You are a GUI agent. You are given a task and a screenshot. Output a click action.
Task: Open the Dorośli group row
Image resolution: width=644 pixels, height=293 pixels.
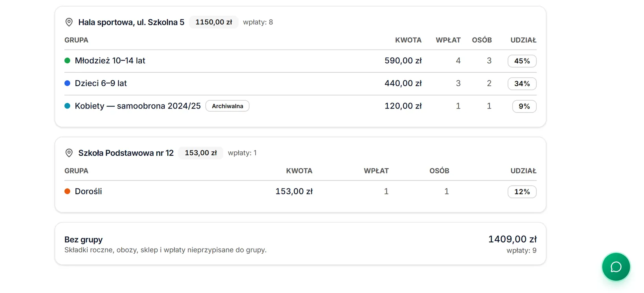tap(300, 192)
